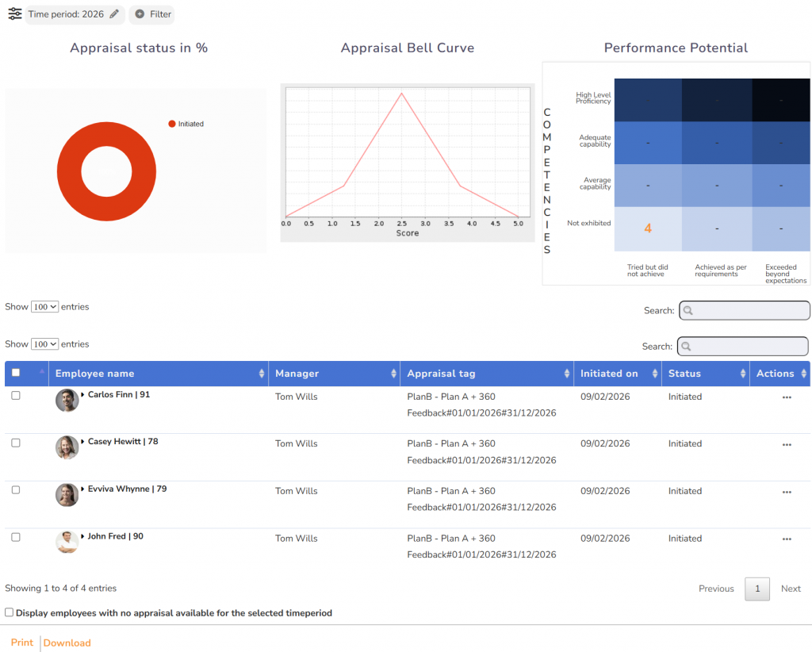This screenshot has width=812, height=652.
Task: Expand John Fred row details arrow
Action: click(82, 537)
